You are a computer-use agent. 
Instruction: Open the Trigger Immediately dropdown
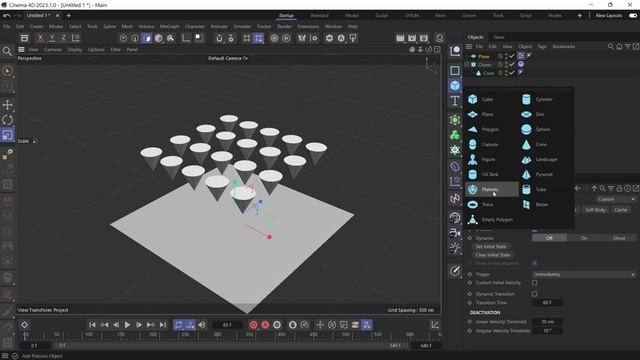tap(584, 274)
